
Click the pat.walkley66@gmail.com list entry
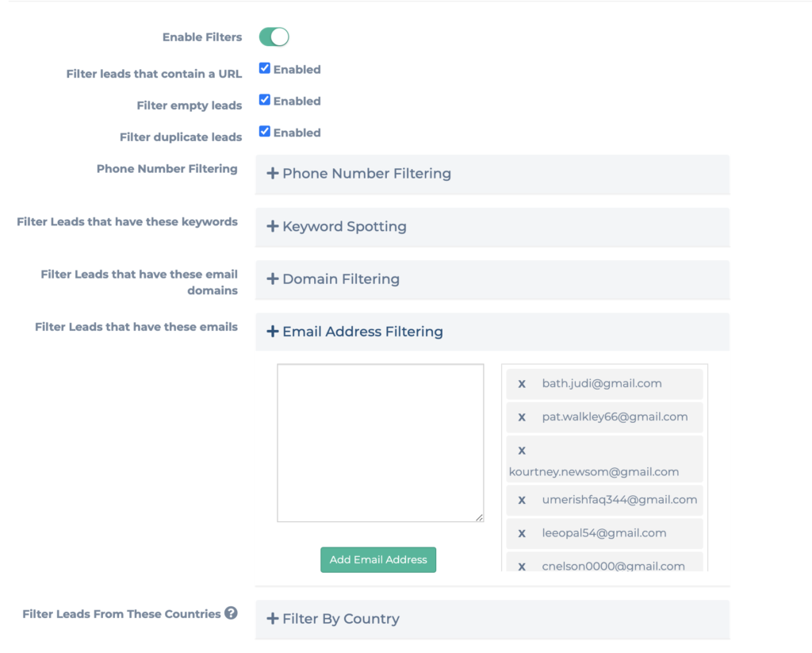point(615,417)
